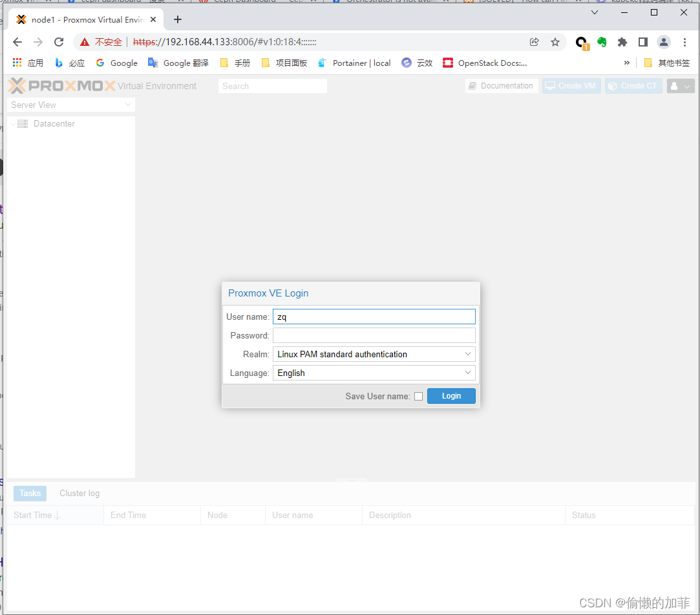The width and height of the screenshot is (700, 615).
Task: Open the Google bookmark
Action: coord(117,63)
